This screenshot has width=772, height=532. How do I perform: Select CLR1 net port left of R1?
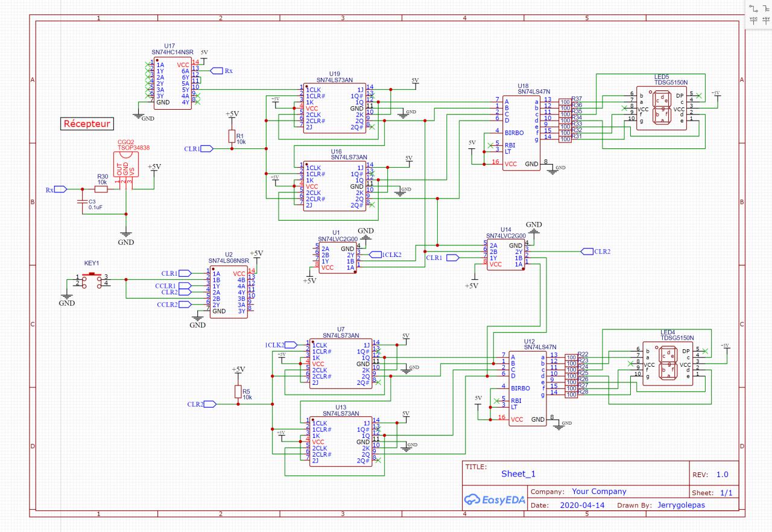point(198,148)
